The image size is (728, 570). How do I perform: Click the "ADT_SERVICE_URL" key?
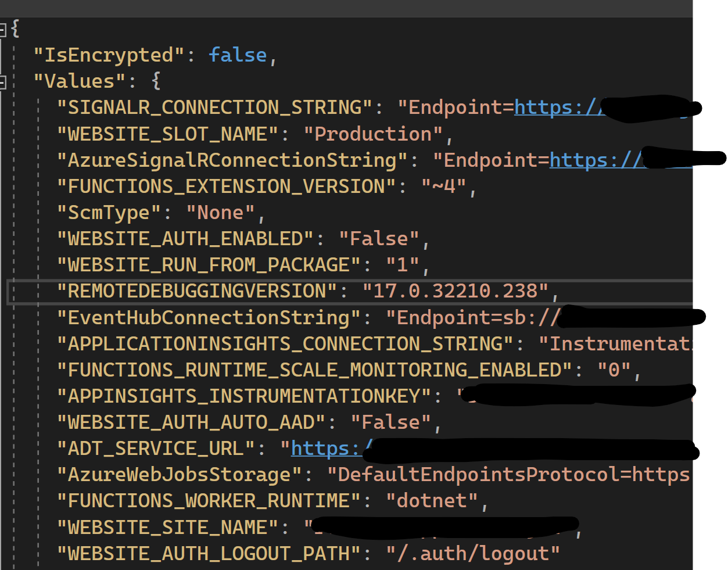point(156,449)
